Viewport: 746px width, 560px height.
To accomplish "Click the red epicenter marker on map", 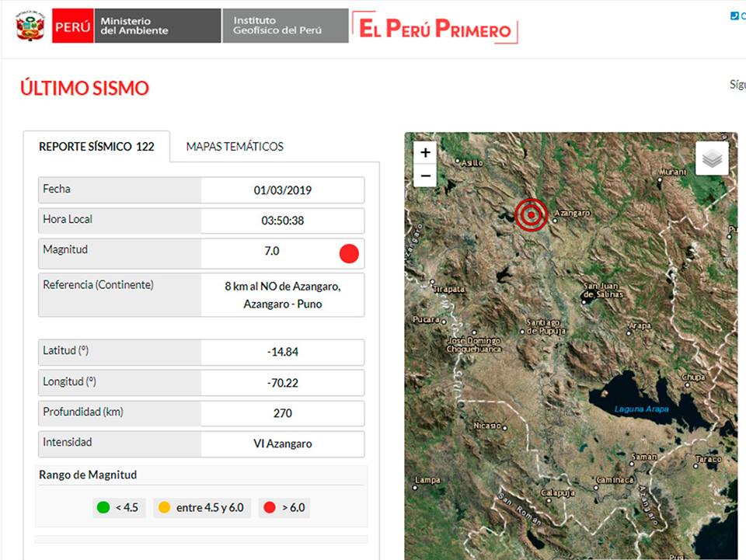I will point(532,214).
